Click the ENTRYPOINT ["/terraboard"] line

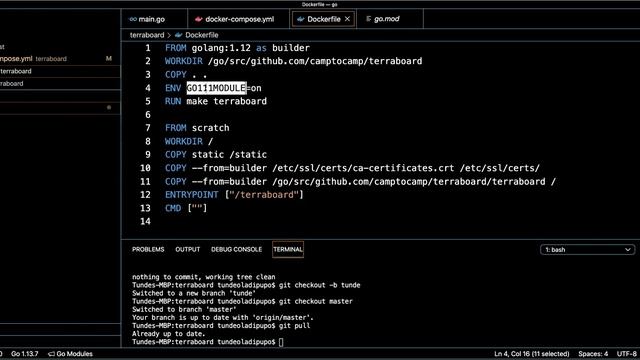tap(234, 195)
